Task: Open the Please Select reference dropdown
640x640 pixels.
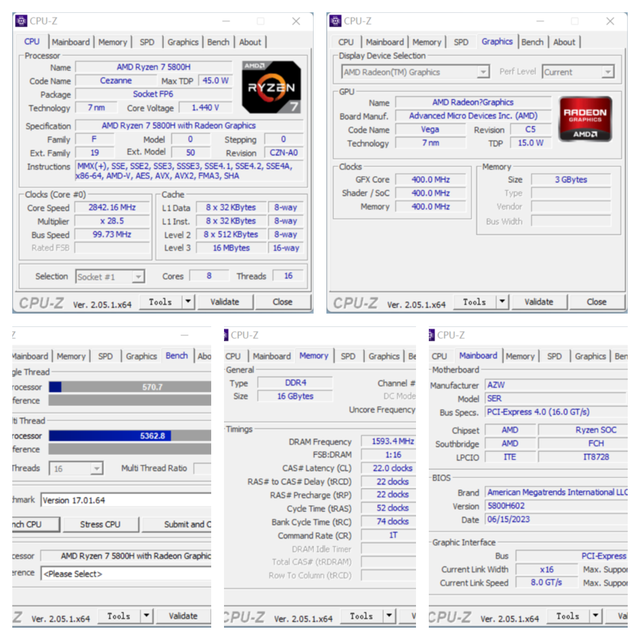Action: [126, 573]
